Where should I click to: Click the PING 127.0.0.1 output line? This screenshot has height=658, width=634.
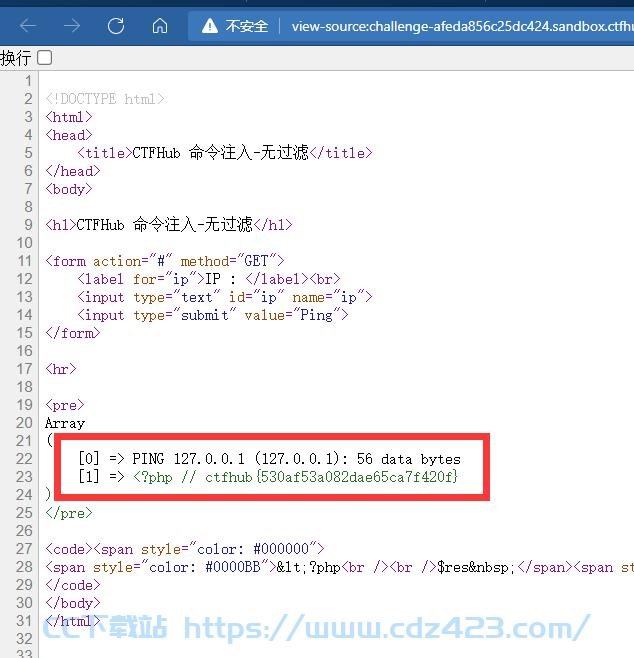click(269, 459)
